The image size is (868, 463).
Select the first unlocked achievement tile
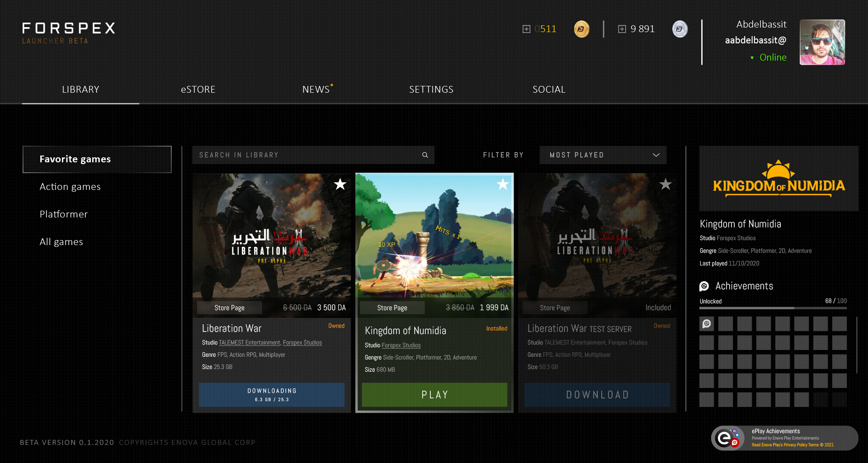tap(706, 323)
